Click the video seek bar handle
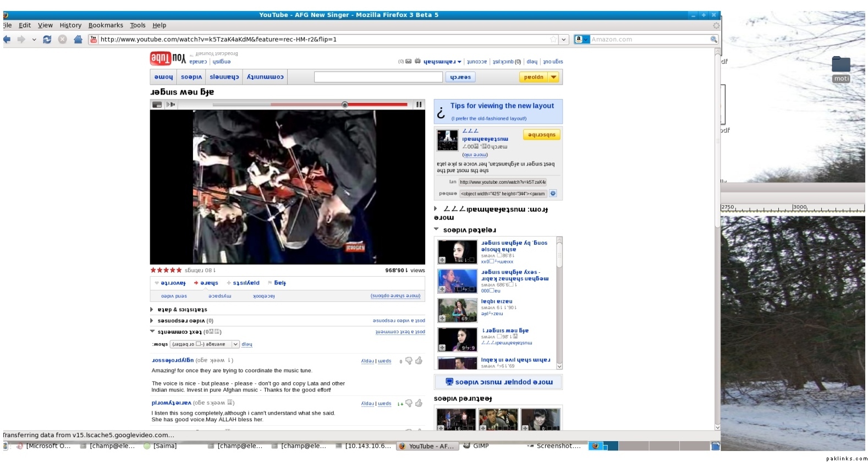 (x=345, y=105)
